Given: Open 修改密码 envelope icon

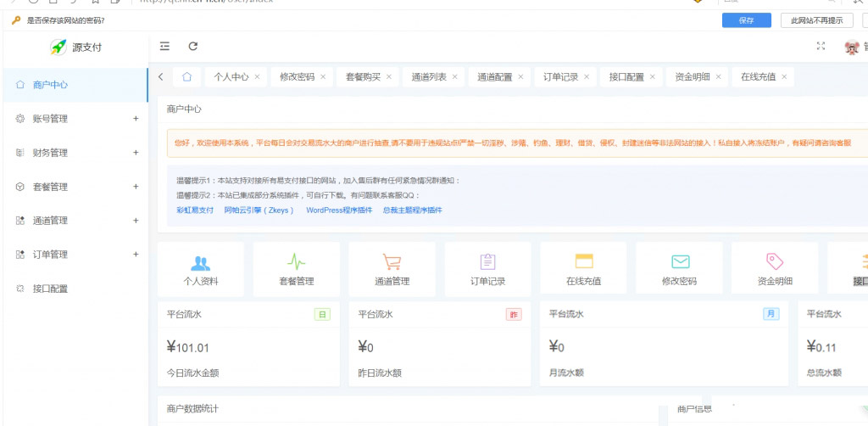Looking at the screenshot, I should coord(680,262).
